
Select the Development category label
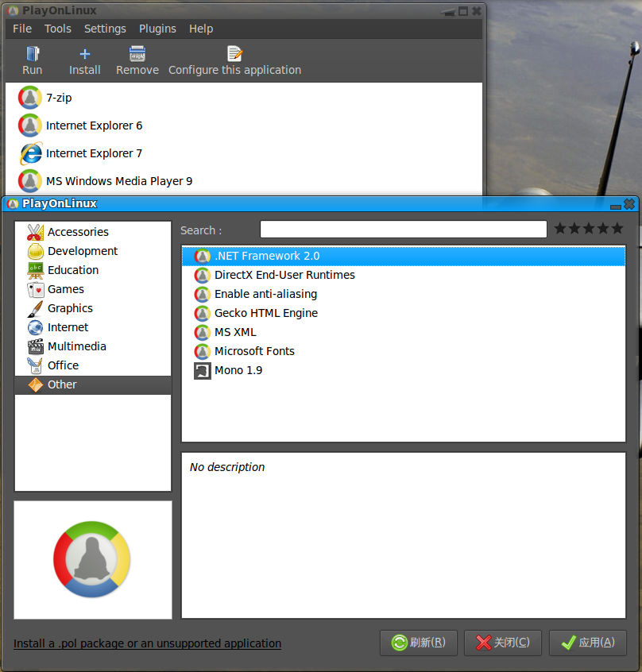point(83,251)
